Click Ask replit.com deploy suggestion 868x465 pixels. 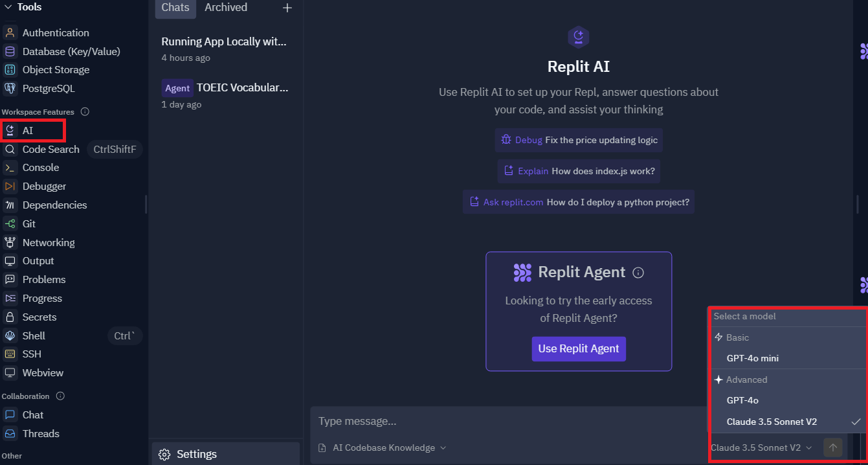coord(579,202)
